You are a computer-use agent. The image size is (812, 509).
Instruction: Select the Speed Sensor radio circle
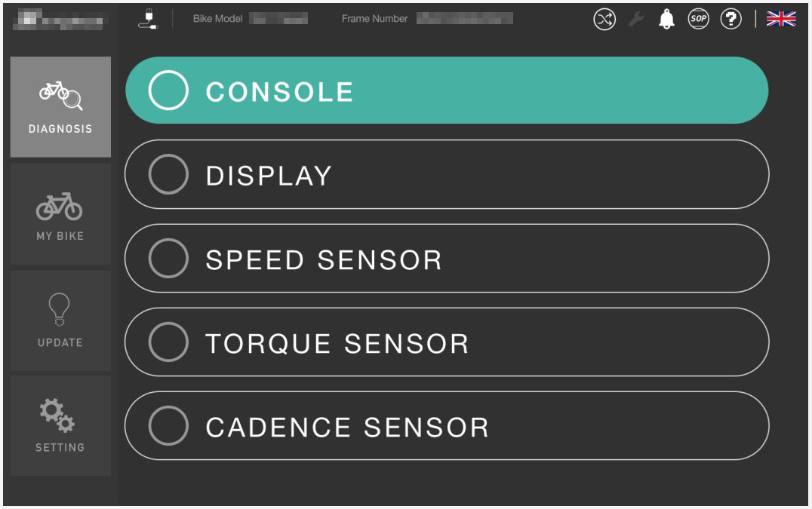[168, 259]
